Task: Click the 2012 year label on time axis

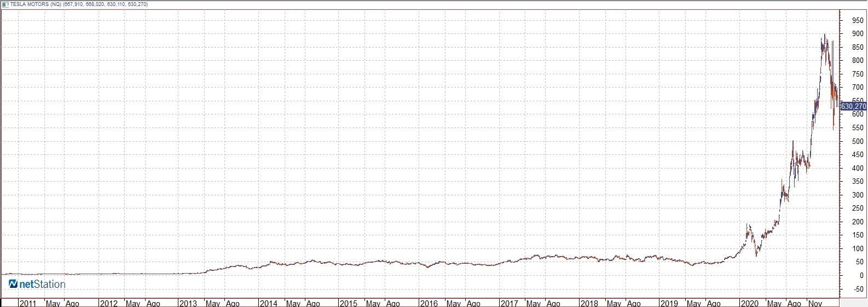Action: click(x=108, y=303)
